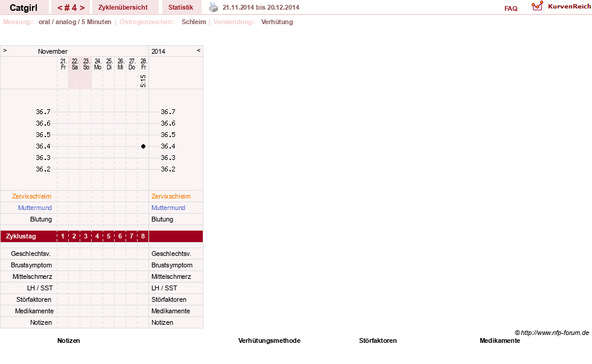Click the bottom Störfaktoren heading
Screen dimensions: 592x364
click(378, 340)
